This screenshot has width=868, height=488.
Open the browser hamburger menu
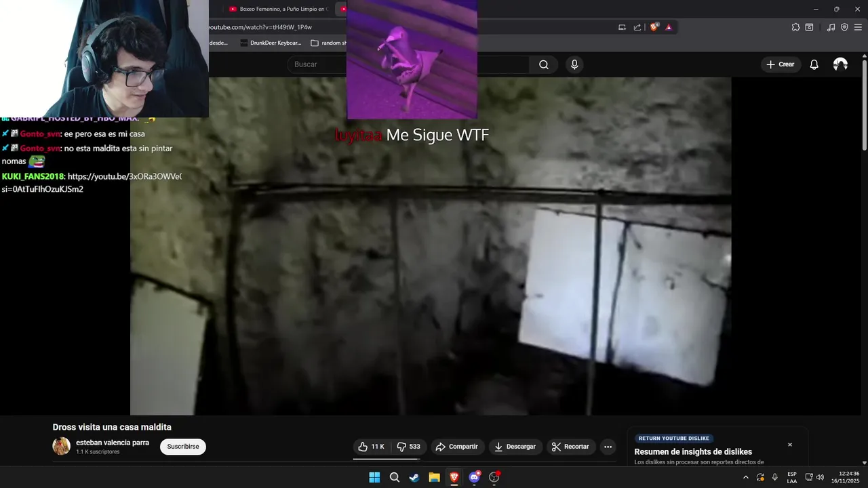point(858,27)
